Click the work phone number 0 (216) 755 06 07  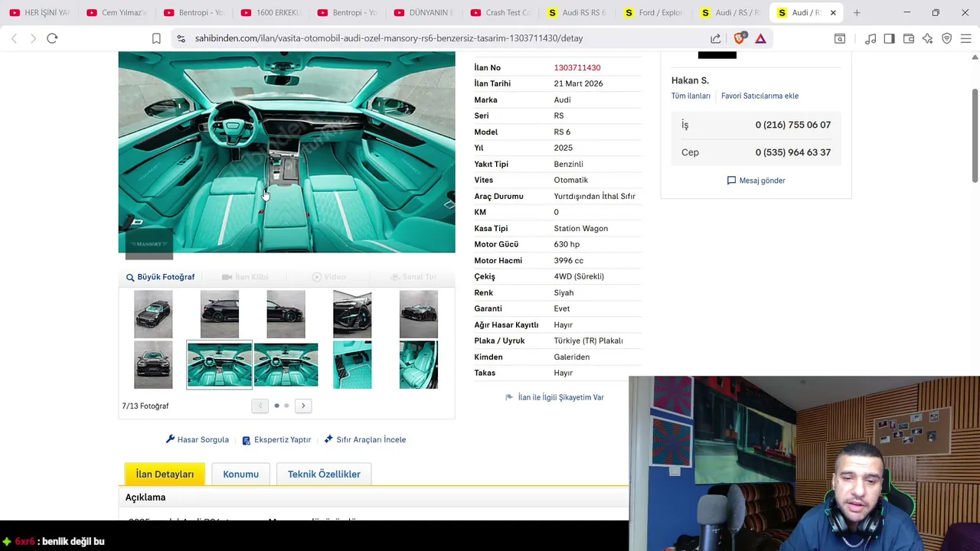pyautogui.click(x=792, y=125)
